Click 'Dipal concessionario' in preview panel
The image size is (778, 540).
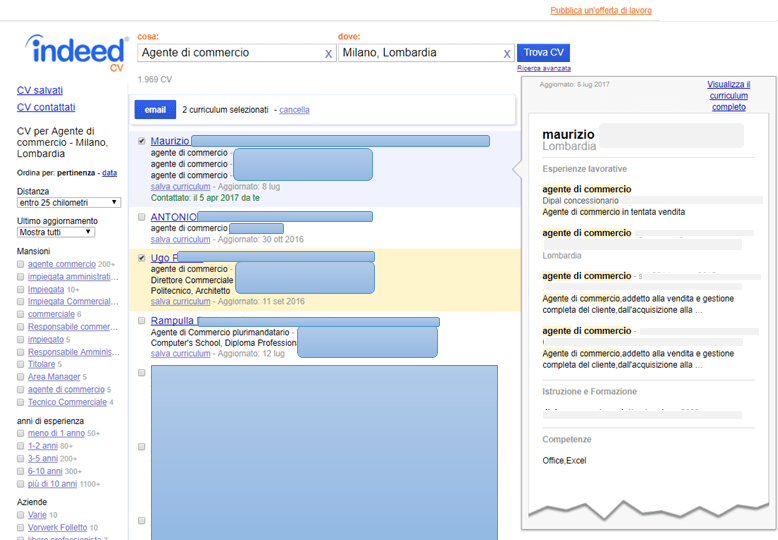pos(581,201)
